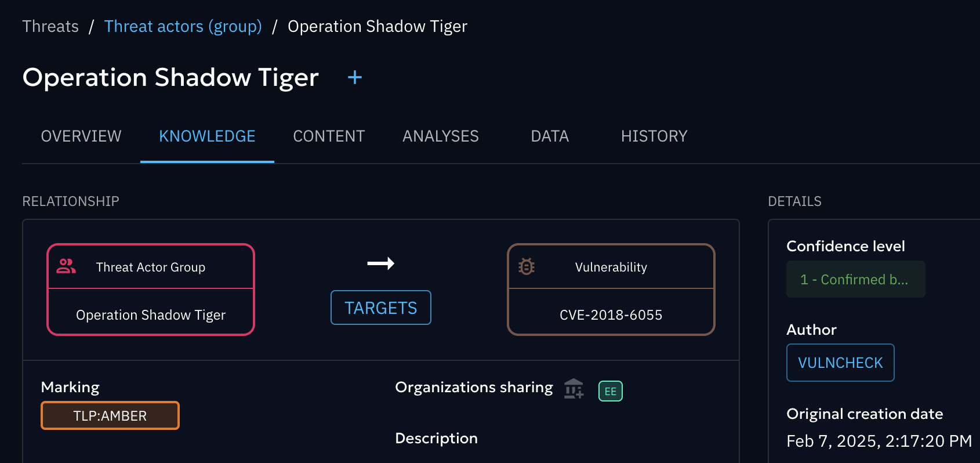
Task: Expand the RELATIONSHIP section
Action: (71, 201)
